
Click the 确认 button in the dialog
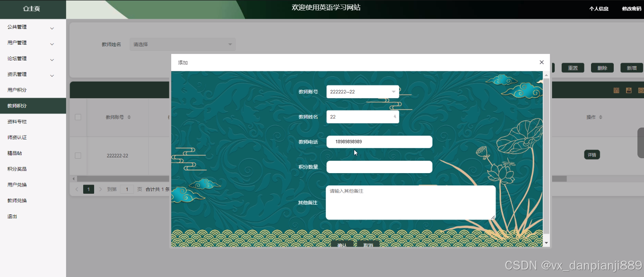(342, 245)
